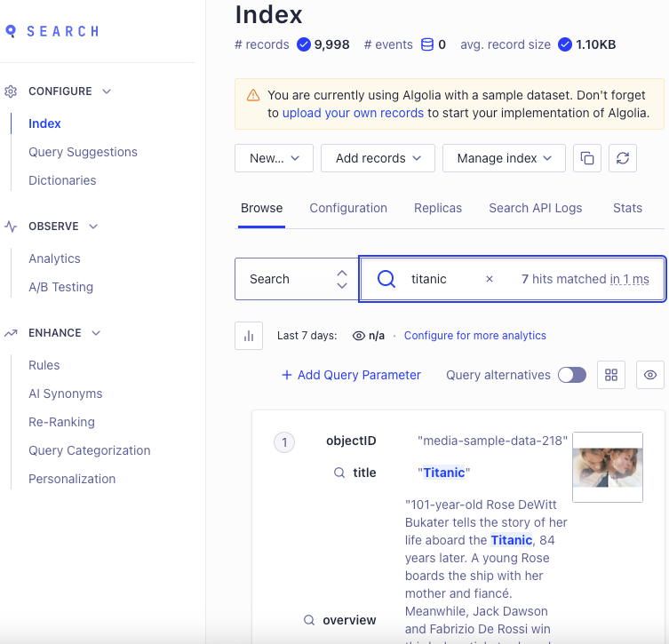
Task: Click Configure for more analytics link
Action: pyautogui.click(x=474, y=336)
